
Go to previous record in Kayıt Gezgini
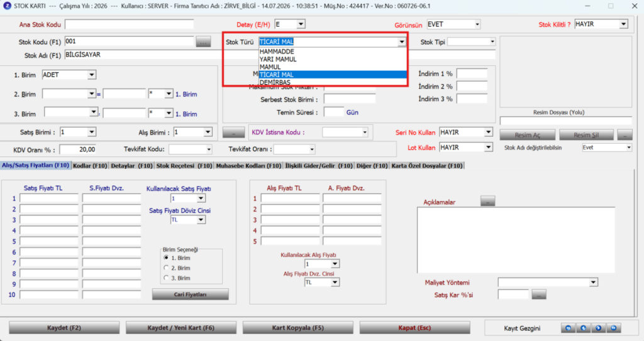pyautogui.click(x=583, y=328)
